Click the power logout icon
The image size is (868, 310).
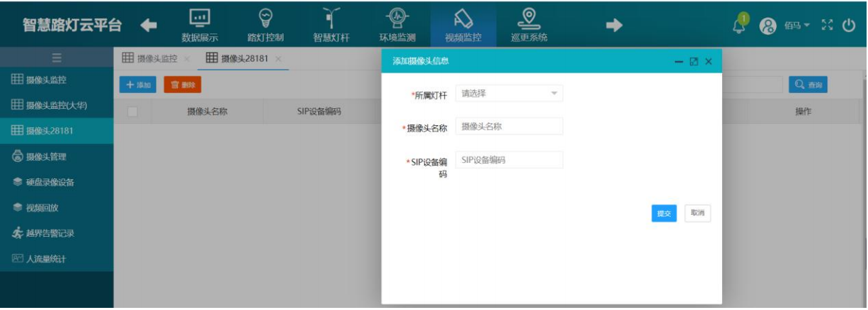coord(848,25)
